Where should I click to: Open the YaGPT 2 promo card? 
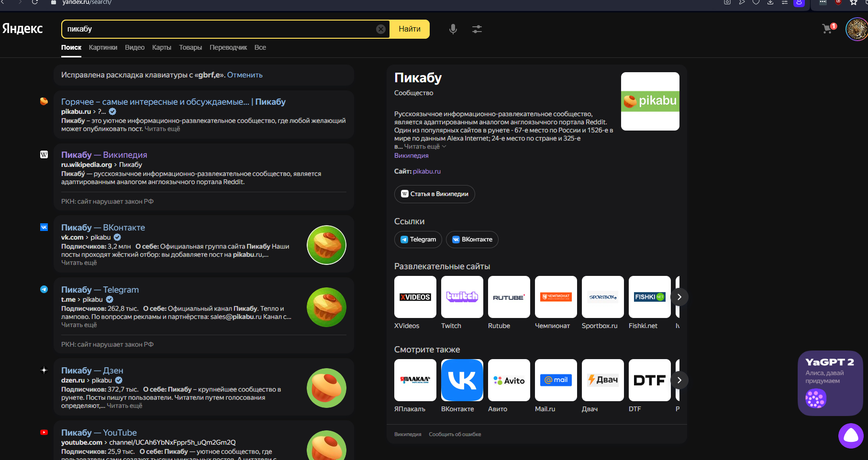click(x=830, y=383)
